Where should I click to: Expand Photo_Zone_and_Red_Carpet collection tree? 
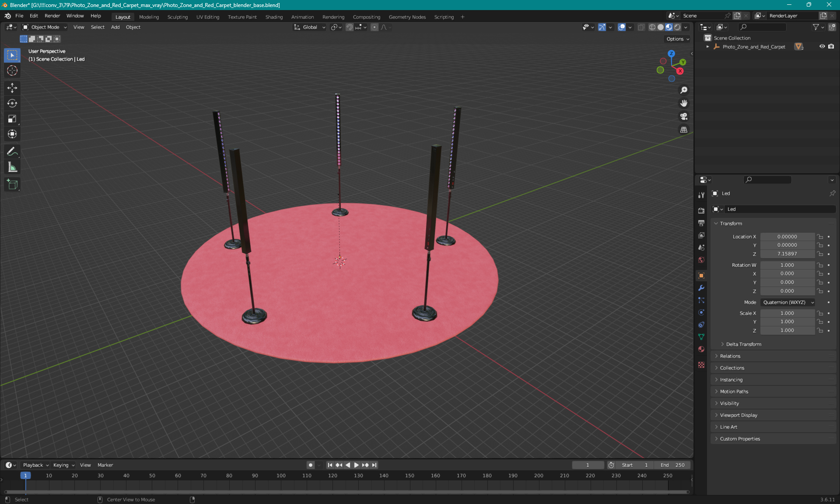click(x=708, y=46)
